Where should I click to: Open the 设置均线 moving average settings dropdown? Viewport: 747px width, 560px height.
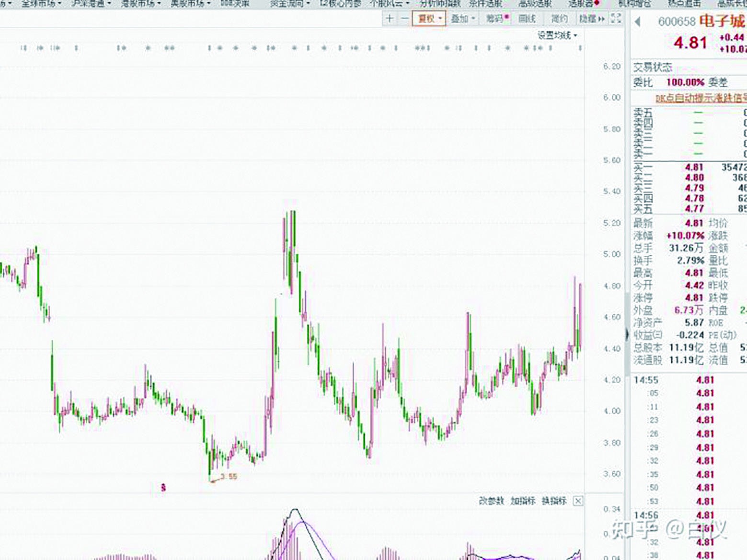557,35
